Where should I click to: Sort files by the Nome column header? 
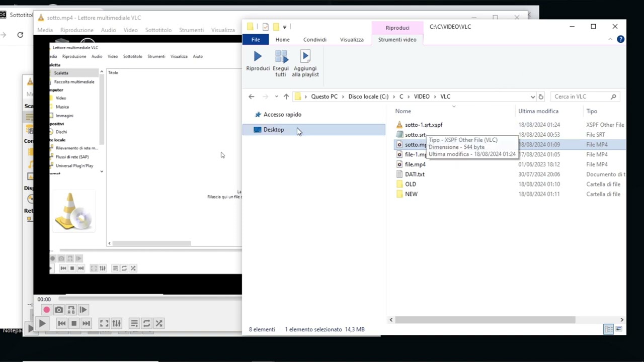[403, 111]
